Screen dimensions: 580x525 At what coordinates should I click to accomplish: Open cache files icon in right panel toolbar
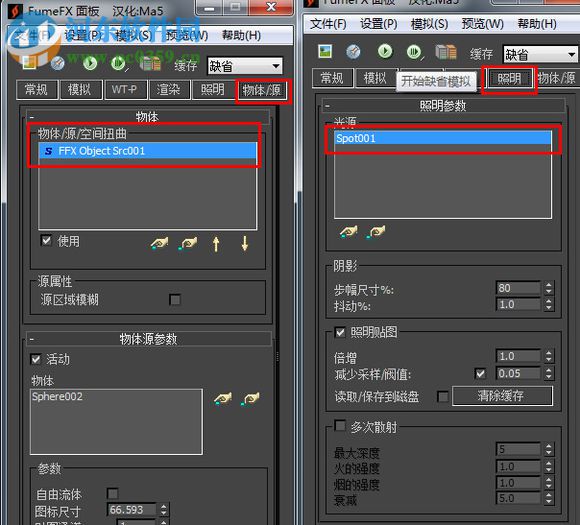tap(446, 52)
